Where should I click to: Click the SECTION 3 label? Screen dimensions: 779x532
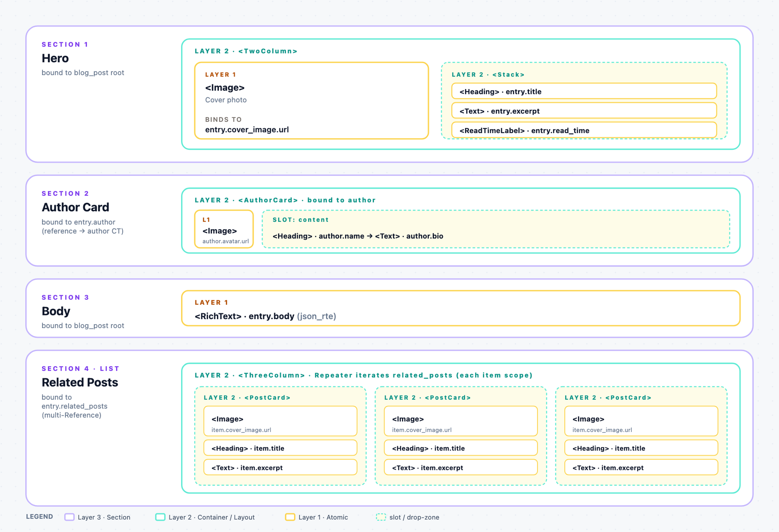(x=65, y=297)
